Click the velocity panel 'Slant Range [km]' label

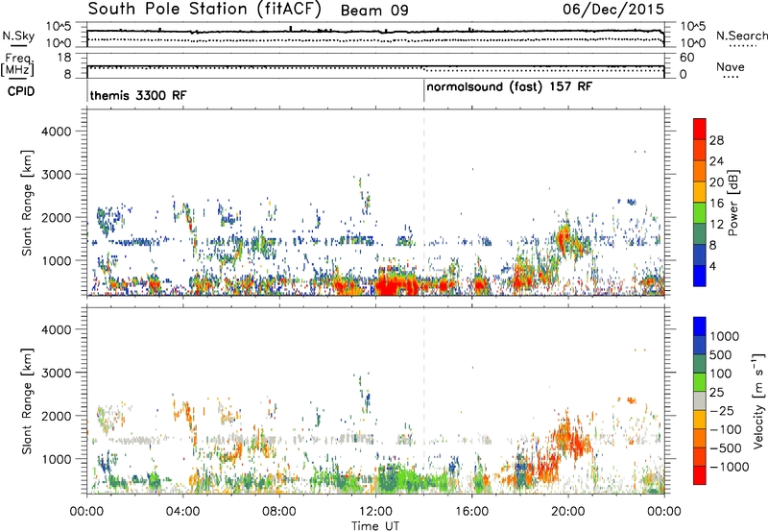[27, 400]
